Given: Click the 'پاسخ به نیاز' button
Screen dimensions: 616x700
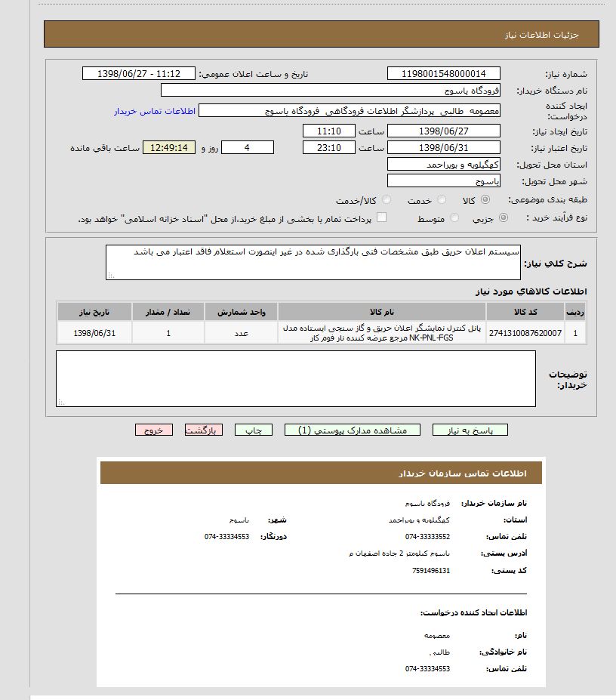Looking at the screenshot, I should 470,430.
